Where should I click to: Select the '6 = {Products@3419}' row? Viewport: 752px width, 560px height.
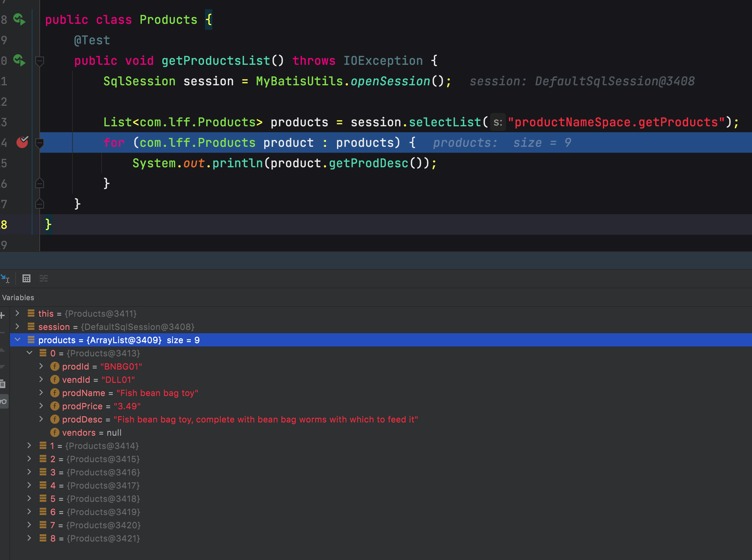[381, 512]
